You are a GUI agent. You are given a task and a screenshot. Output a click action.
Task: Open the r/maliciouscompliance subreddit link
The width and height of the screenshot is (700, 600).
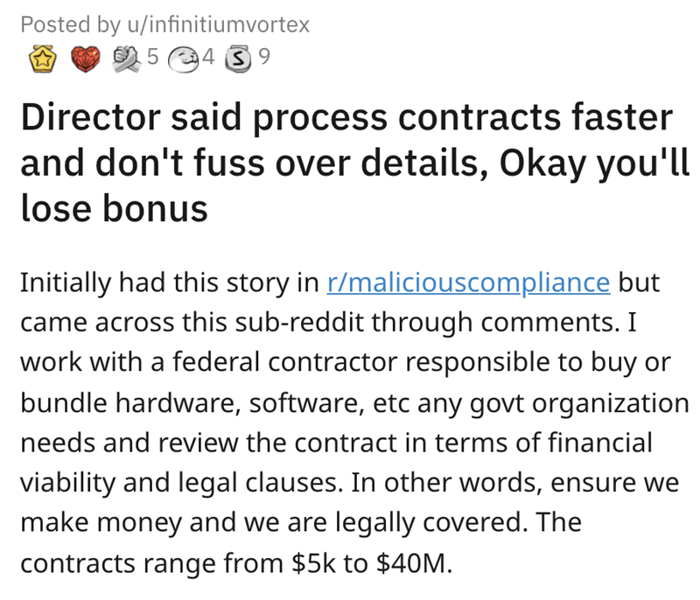click(467, 283)
